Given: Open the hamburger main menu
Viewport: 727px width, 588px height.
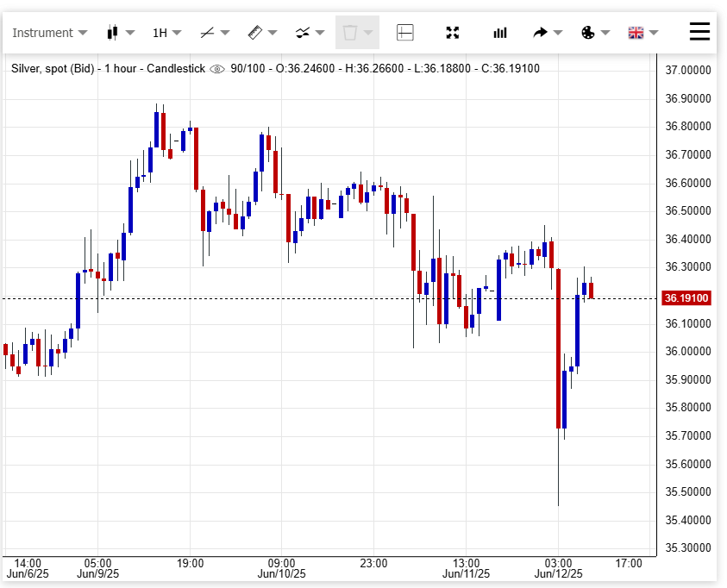Looking at the screenshot, I should 699,32.
